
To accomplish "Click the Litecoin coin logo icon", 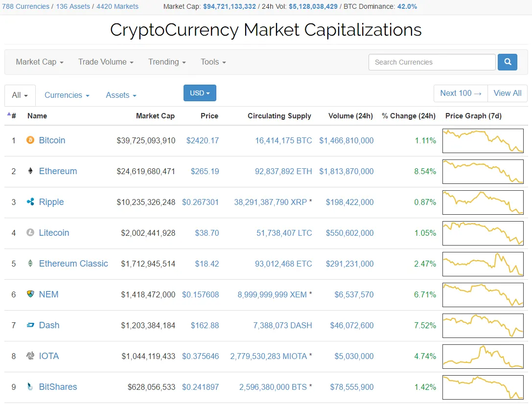I will pos(30,233).
